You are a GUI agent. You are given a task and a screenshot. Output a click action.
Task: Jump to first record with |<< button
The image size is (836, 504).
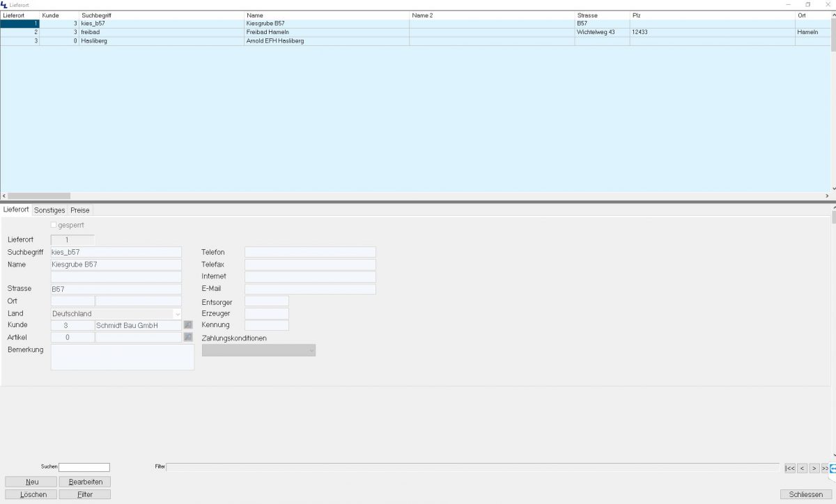coord(789,468)
